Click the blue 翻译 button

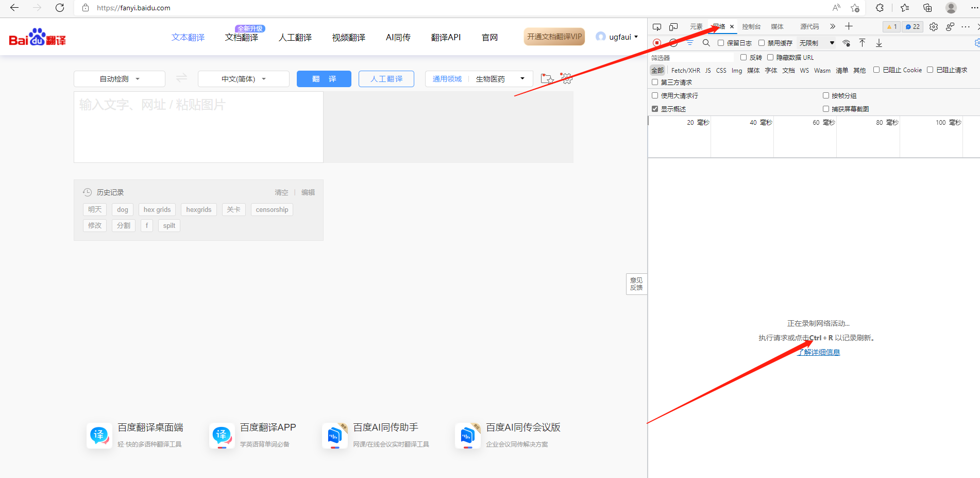(324, 78)
